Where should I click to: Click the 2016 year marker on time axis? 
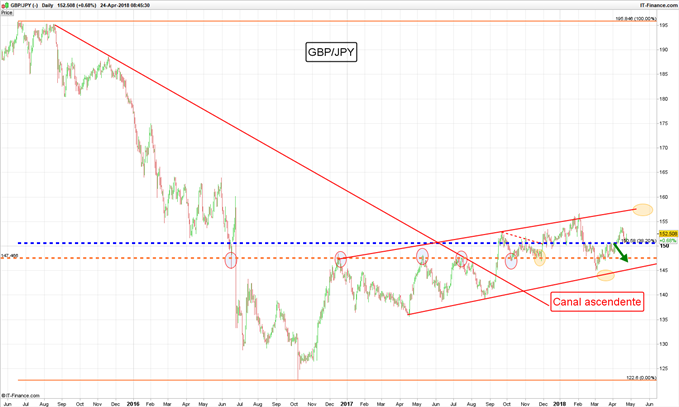click(133, 404)
